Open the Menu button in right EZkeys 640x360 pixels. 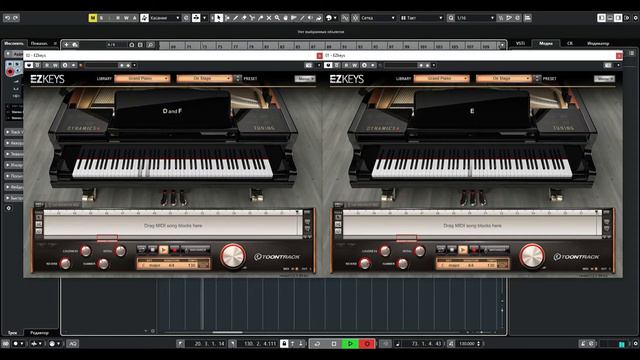(x=604, y=79)
